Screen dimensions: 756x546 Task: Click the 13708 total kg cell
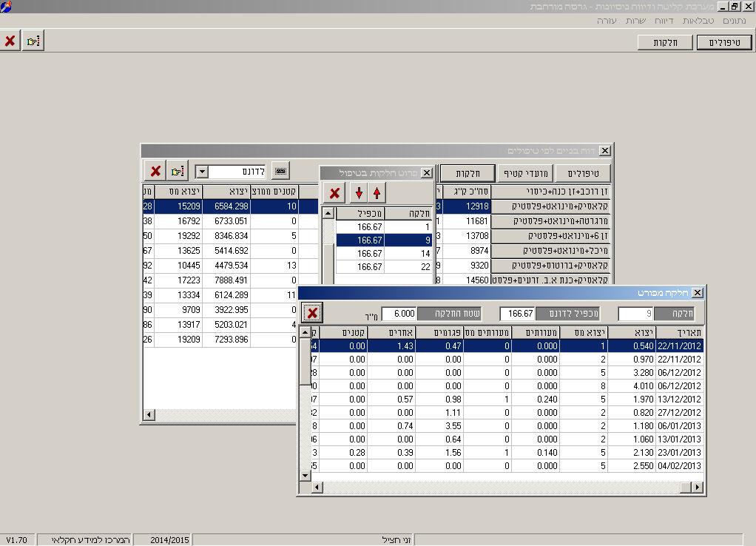tap(466, 236)
